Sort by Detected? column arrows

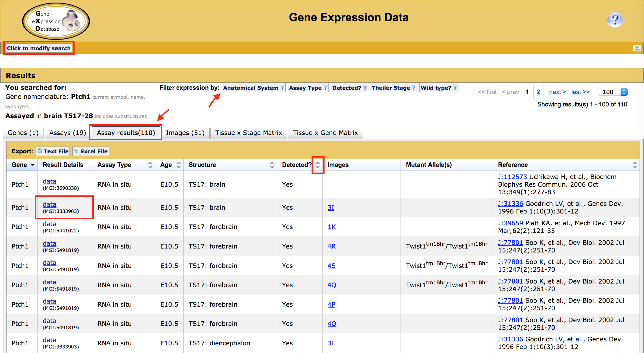pyautogui.click(x=318, y=165)
